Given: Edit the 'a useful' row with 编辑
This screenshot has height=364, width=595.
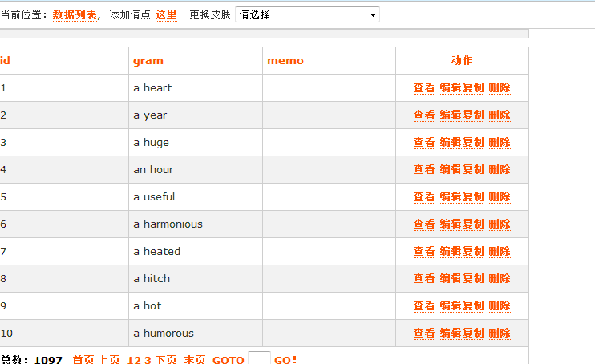Looking at the screenshot, I should click(x=451, y=196).
